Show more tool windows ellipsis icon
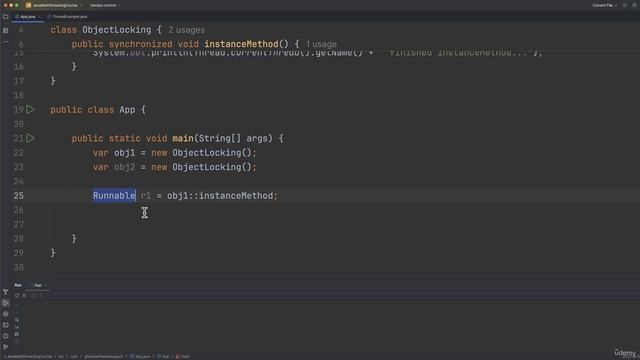The height and width of the screenshot is (360, 640). tap(6, 41)
